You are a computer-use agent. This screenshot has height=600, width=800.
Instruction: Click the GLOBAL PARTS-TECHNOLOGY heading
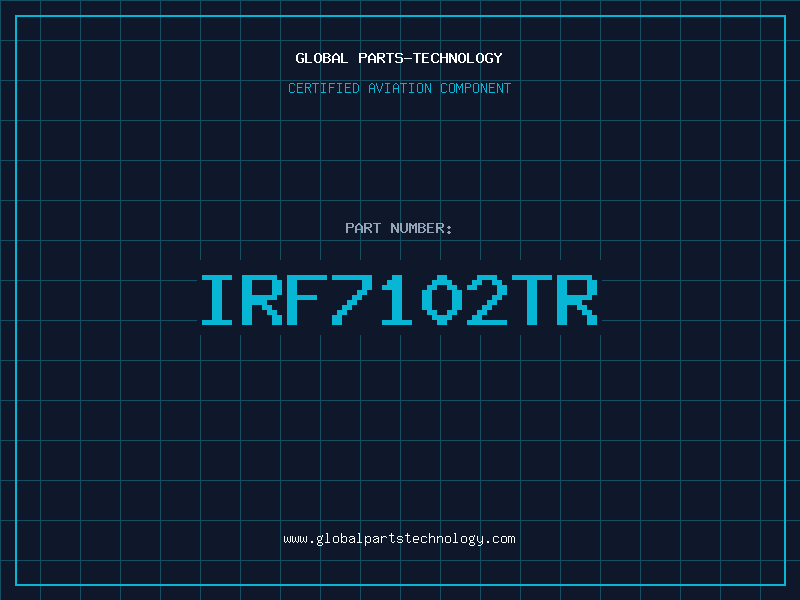[399, 58]
